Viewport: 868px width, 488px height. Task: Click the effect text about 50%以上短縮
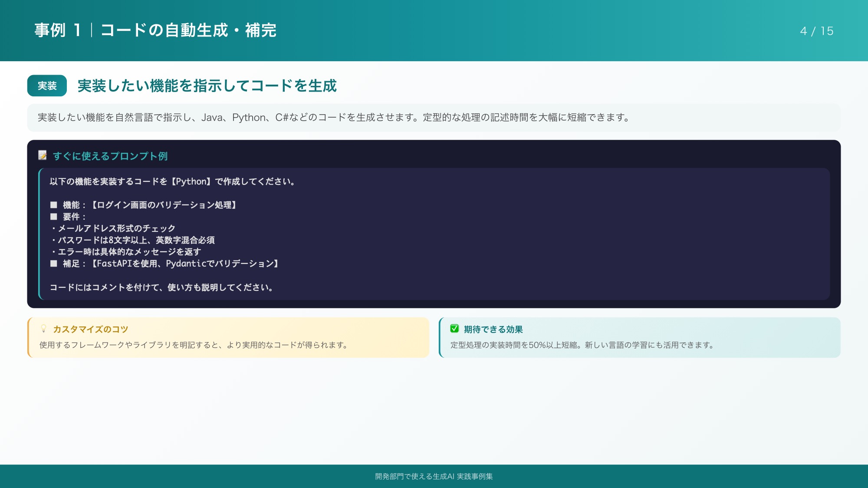[582, 345]
